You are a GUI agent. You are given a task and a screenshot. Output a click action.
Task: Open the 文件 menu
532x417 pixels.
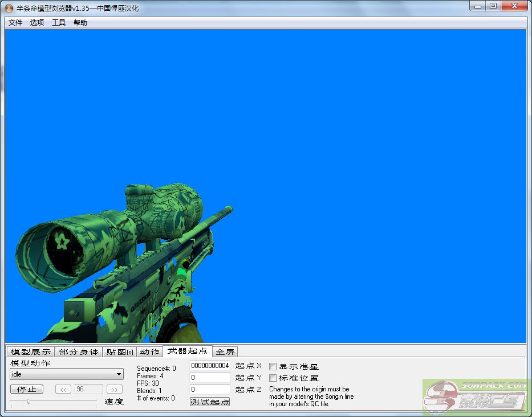tap(15, 23)
